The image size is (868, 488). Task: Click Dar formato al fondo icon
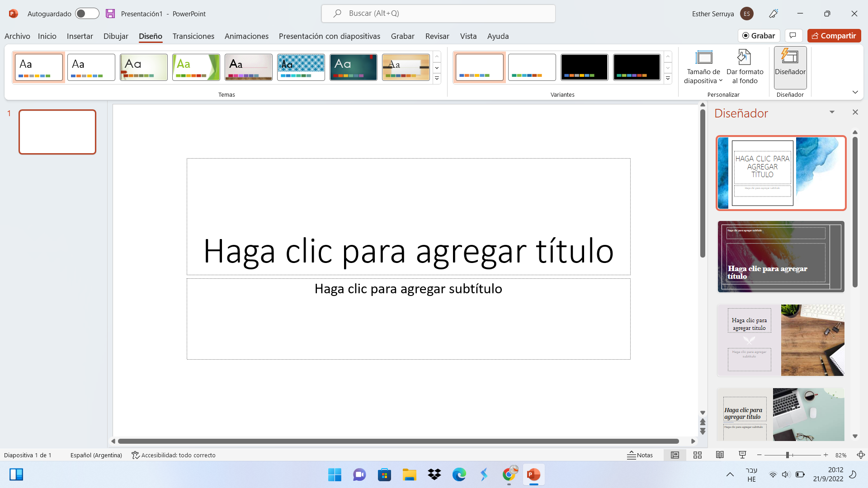point(744,58)
